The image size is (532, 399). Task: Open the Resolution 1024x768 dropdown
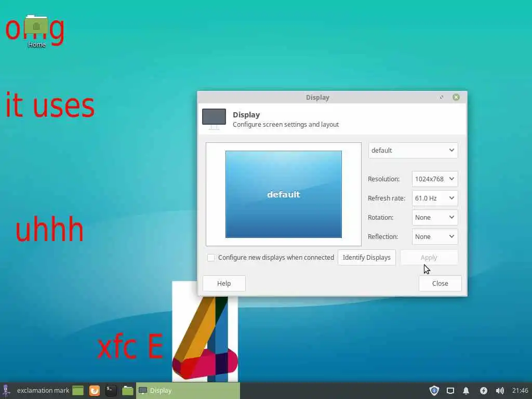click(x=435, y=179)
